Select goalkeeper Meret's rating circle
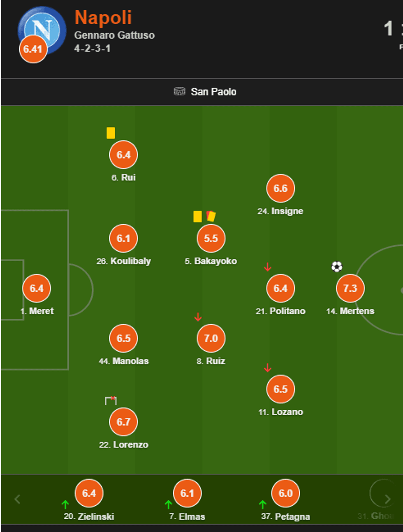The image size is (403, 532). [37, 288]
